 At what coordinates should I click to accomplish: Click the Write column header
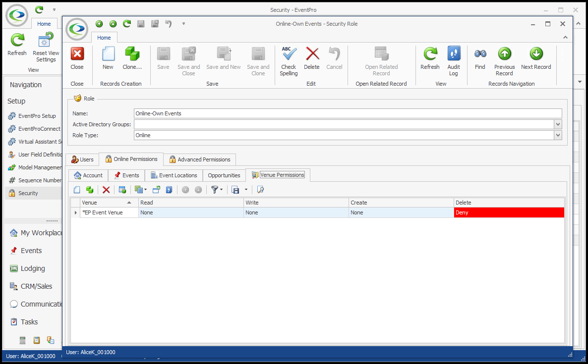(x=296, y=203)
